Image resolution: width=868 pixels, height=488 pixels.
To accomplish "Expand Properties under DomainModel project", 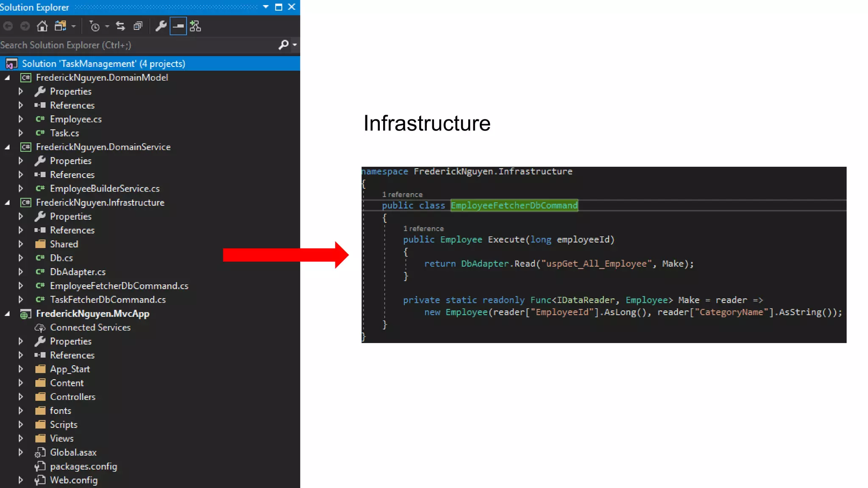I will (x=20, y=91).
